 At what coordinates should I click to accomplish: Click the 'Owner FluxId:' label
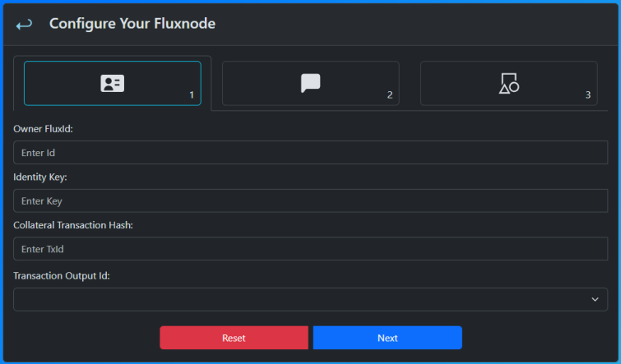[x=44, y=129]
